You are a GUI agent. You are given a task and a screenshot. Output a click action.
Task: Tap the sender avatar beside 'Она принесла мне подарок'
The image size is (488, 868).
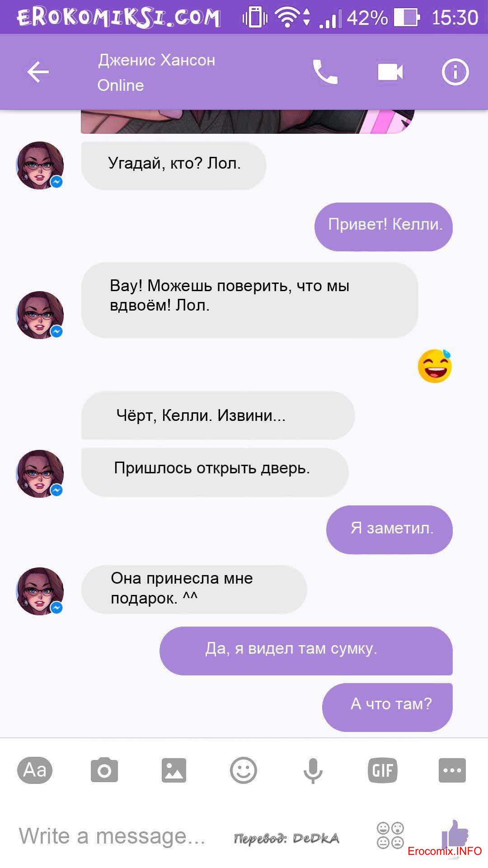pyautogui.click(x=40, y=591)
